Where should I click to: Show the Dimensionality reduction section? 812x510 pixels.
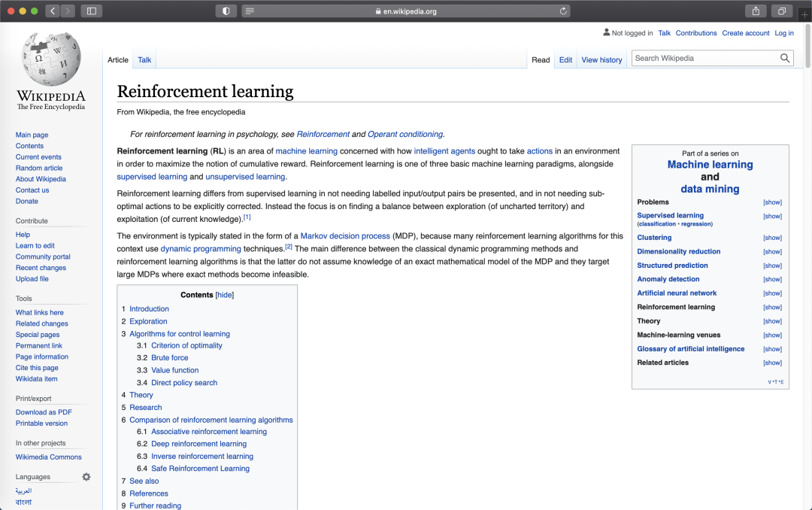point(772,252)
